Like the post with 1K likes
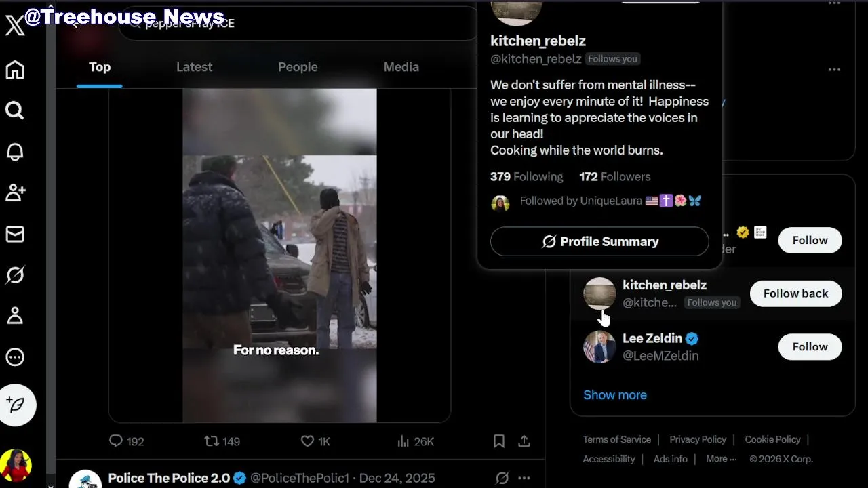Screen dimensions: 868x488 (308, 441)
